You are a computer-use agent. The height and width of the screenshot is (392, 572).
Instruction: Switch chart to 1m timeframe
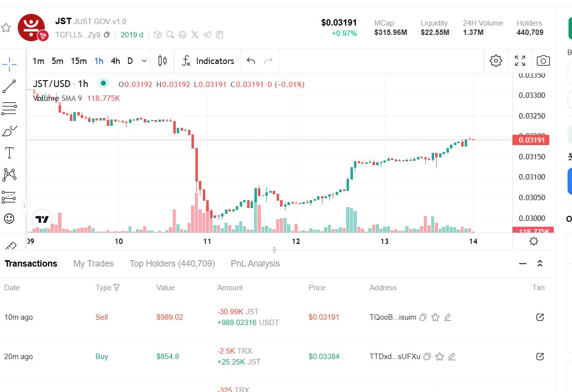[x=38, y=61]
